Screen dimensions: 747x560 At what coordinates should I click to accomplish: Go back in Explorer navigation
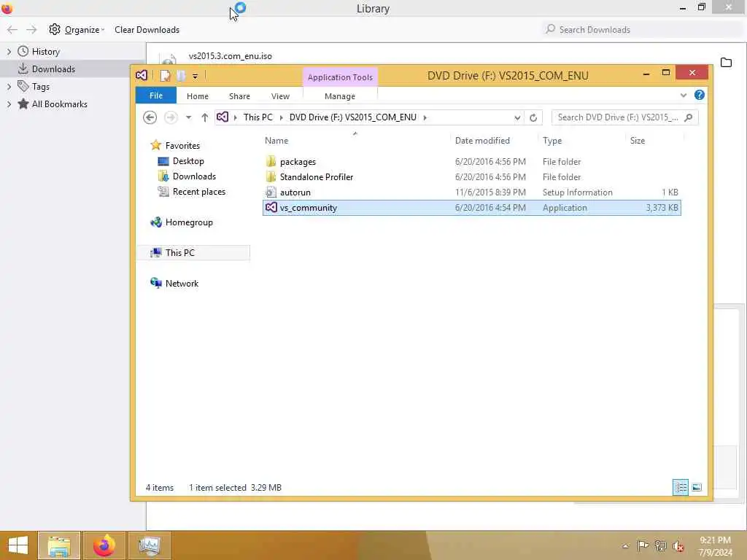point(150,117)
